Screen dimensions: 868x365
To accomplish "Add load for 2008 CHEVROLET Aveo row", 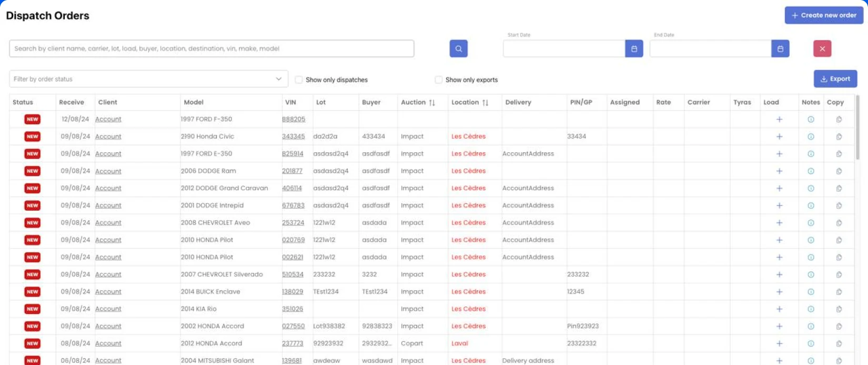I will [x=779, y=223].
